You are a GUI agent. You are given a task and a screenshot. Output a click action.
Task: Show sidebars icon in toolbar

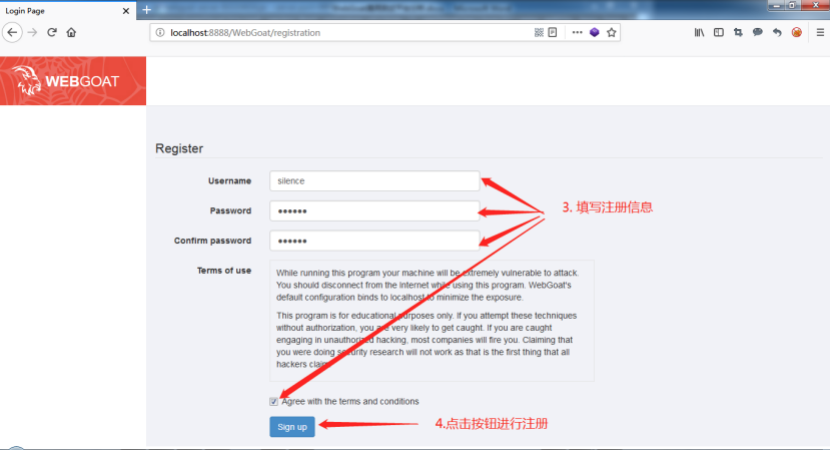pyautogui.click(x=718, y=32)
